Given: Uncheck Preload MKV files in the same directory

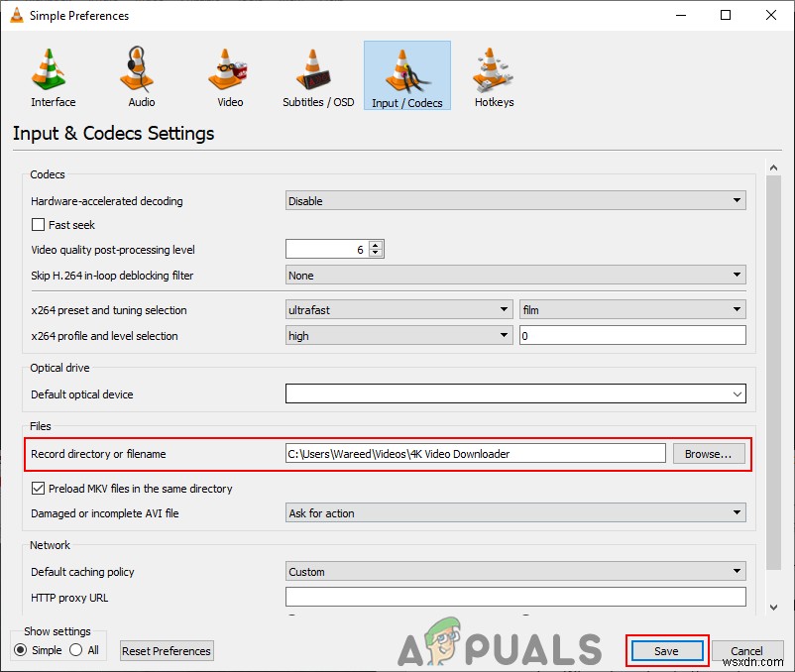Looking at the screenshot, I should tap(38, 488).
